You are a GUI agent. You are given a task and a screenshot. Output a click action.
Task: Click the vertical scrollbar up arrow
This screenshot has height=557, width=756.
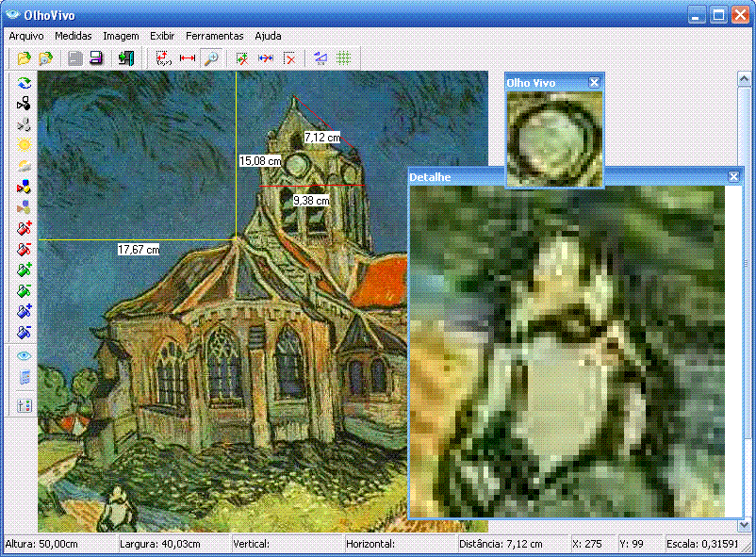(x=744, y=78)
